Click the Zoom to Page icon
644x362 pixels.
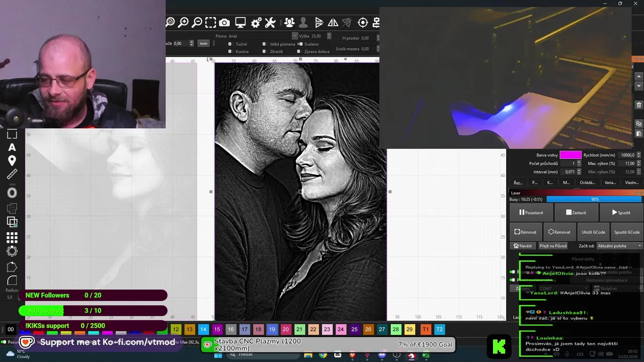pyautogui.click(x=170, y=22)
